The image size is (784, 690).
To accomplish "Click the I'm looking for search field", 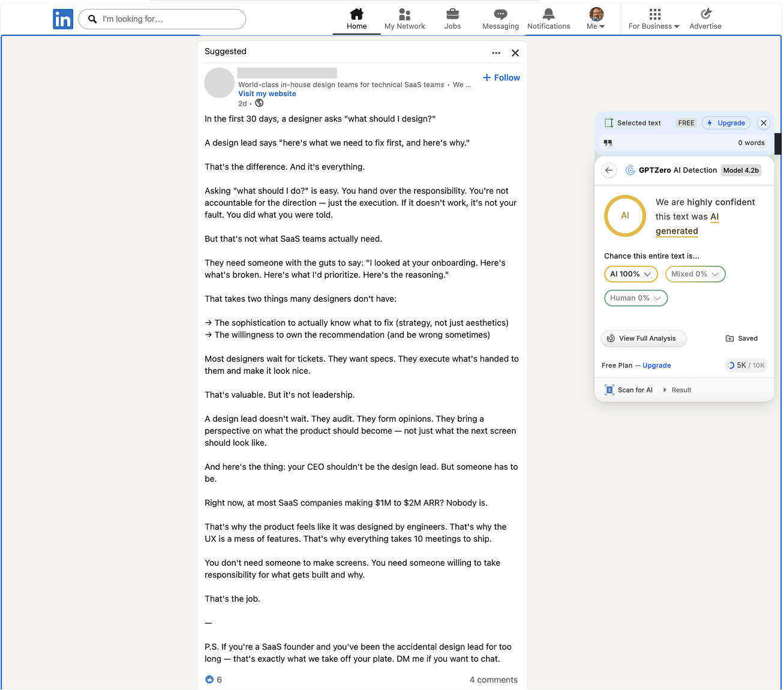I will click(168, 19).
